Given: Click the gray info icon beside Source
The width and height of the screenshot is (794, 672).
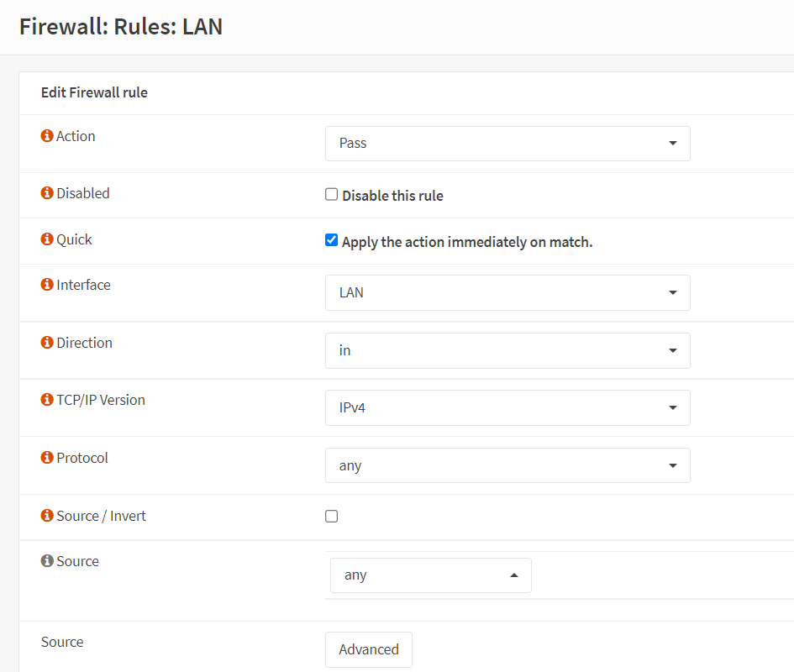Looking at the screenshot, I should [47, 561].
